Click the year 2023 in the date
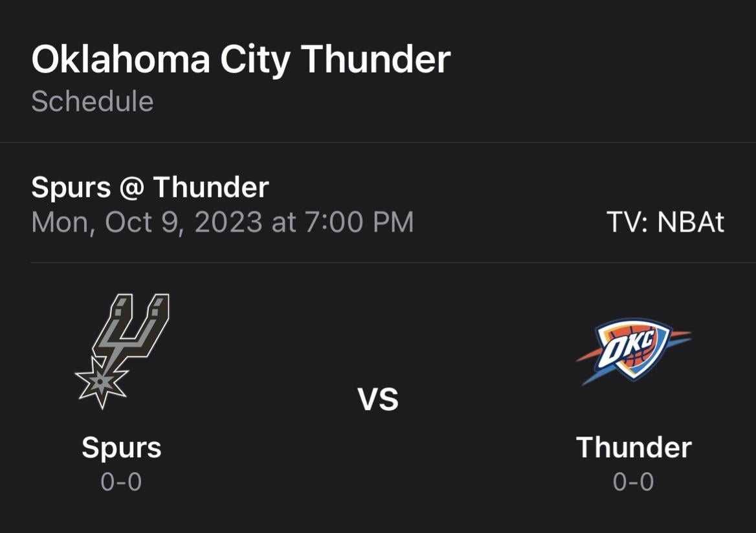The image size is (756, 533). pos(228,222)
